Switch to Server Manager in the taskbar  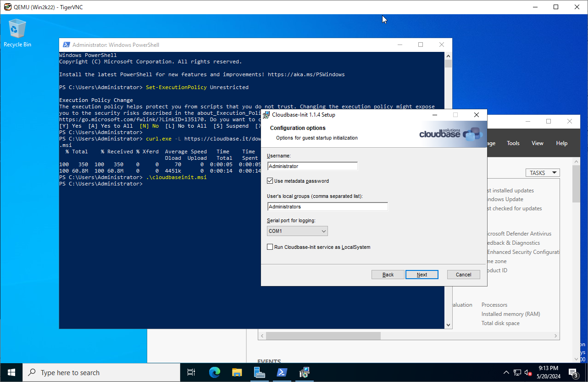(260, 372)
